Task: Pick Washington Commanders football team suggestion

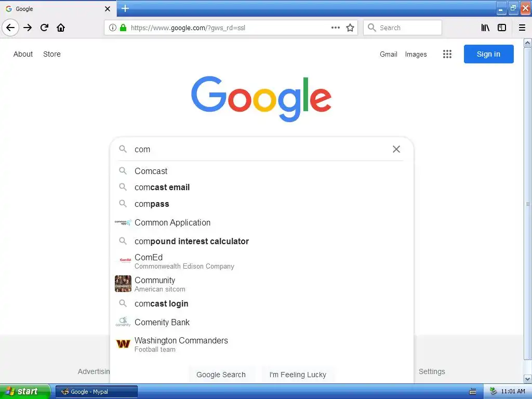Action: click(x=262, y=344)
